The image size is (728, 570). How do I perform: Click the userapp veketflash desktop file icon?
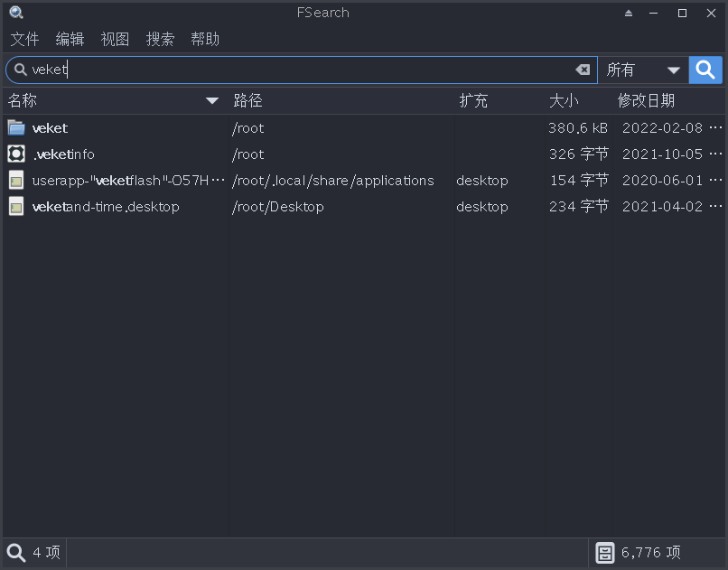click(x=16, y=180)
